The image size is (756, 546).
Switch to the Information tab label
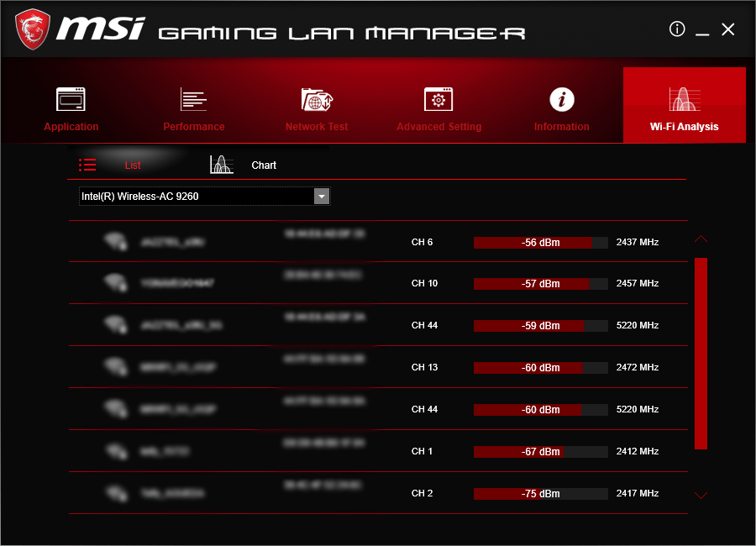pos(562,127)
